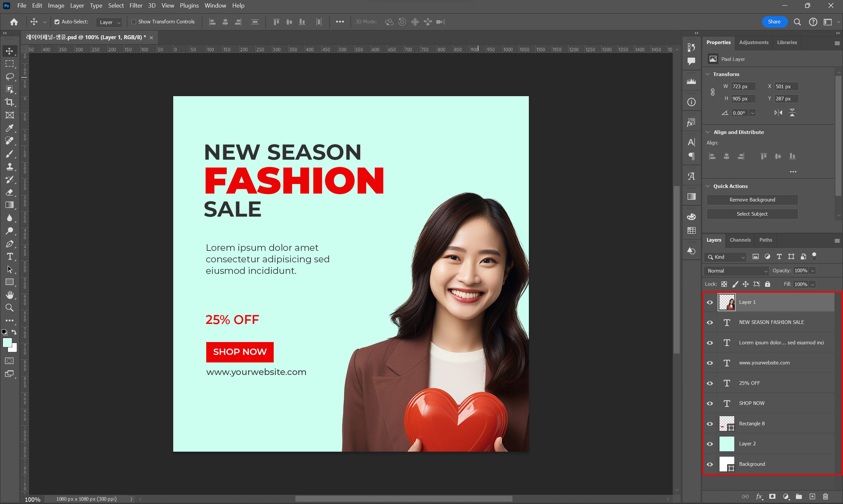Select the Eraser tool
This screenshot has width=843, height=504.
click(x=10, y=192)
